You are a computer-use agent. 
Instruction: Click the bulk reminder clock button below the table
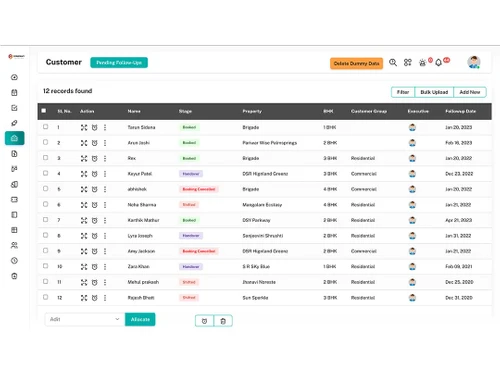(x=204, y=321)
